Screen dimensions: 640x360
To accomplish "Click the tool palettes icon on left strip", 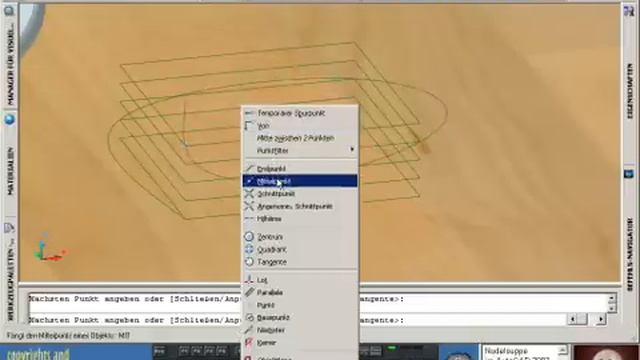I will click(9, 228).
